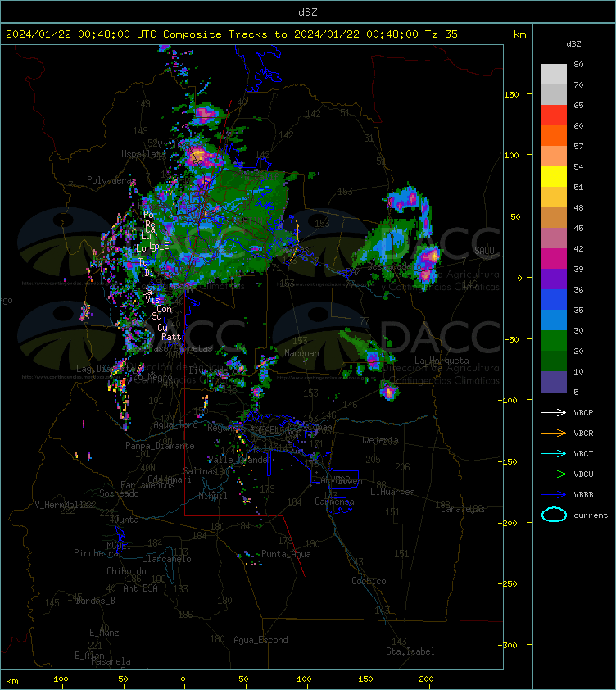Viewport: 616px width, 690px height.
Task: Click the 'Pasarela' place label
Action: point(111,661)
